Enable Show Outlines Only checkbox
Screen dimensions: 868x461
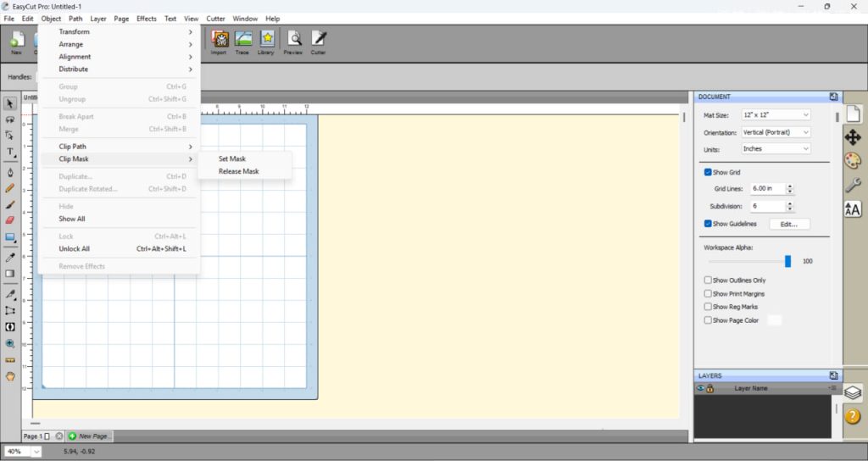click(x=709, y=280)
